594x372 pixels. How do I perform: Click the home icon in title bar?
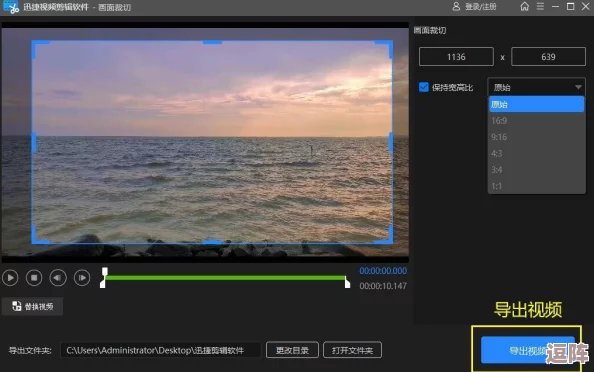(x=524, y=6)
